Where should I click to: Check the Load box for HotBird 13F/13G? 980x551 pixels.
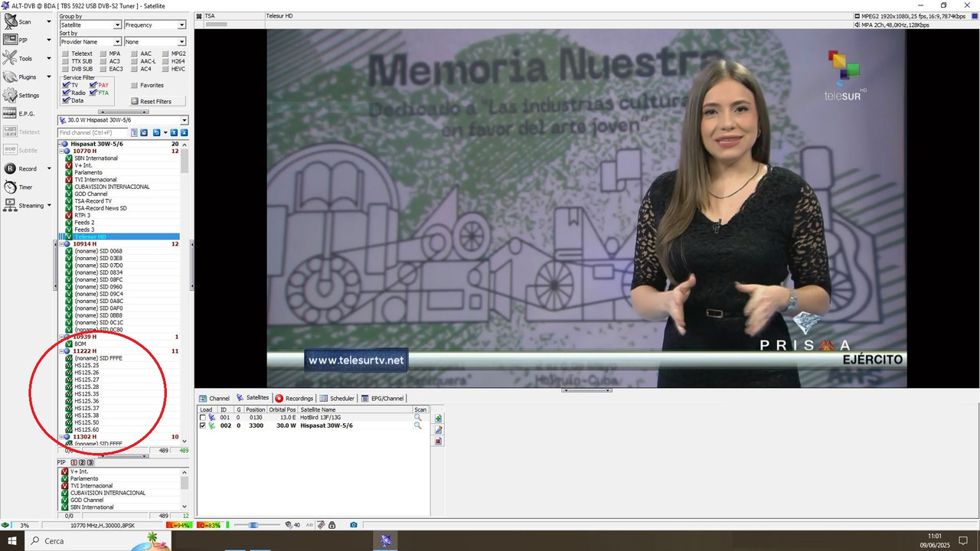click(x=203, y=418)
